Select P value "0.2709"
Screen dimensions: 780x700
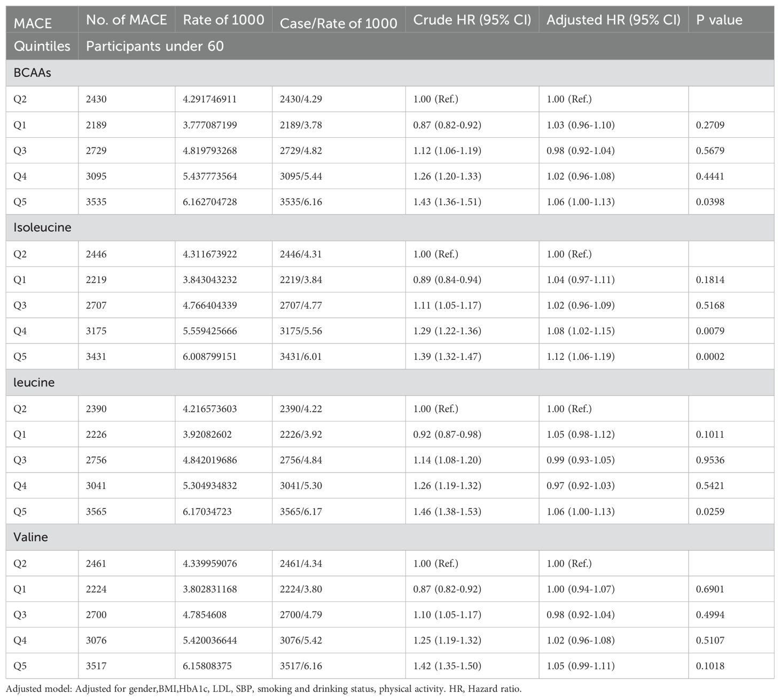point(710,125)
